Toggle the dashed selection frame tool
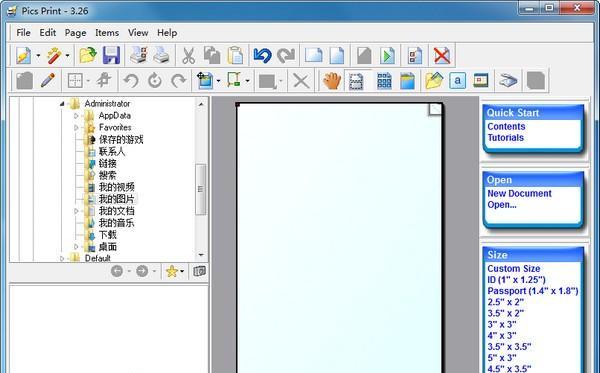Image resolution: width=600 pixels, height=373 pixels. (356, 81)
